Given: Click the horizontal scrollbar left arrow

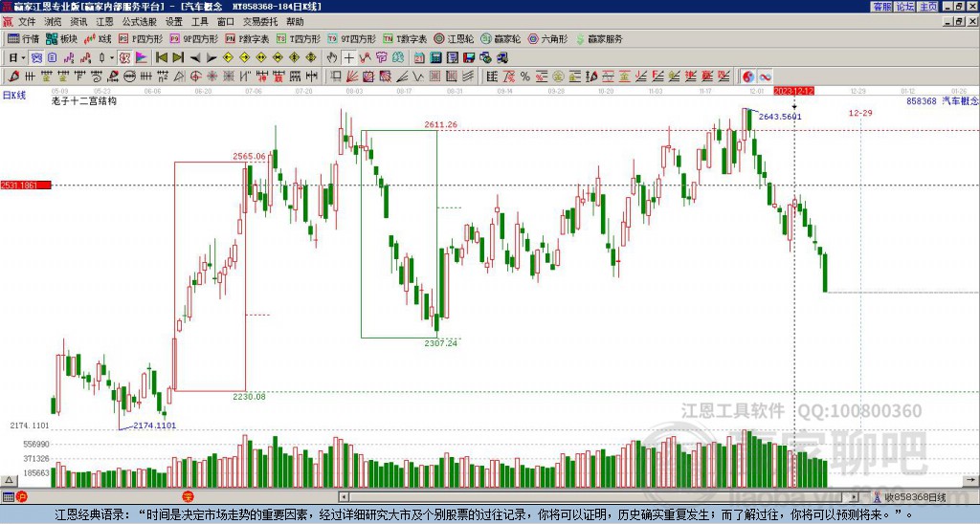Looking at the screenshot, I should (x=344, y=497).
